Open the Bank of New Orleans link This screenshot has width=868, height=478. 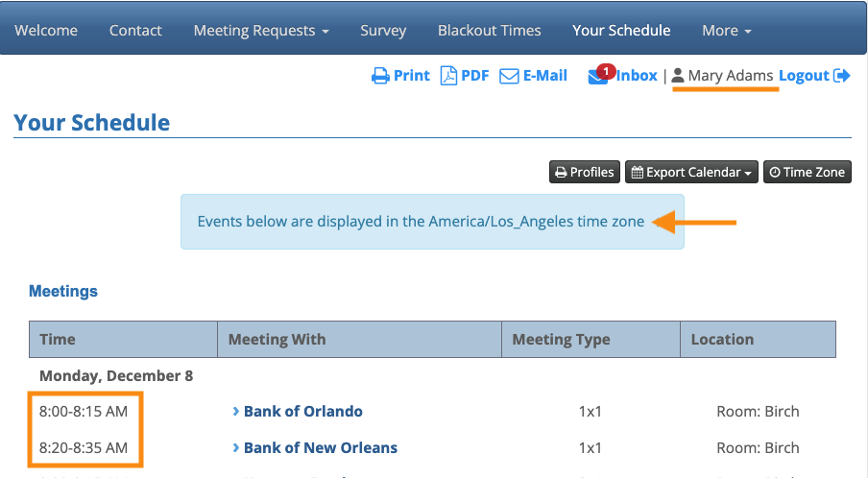pyautogui.click(x=321, y=448)
